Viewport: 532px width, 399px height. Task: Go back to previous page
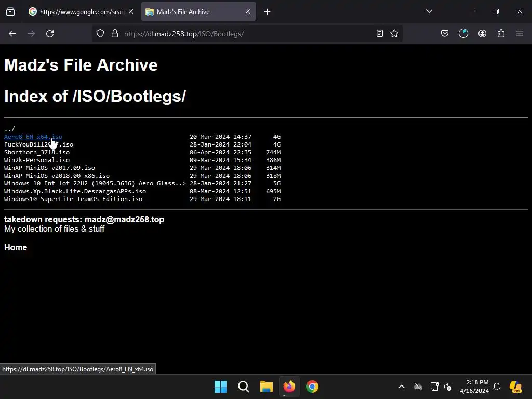(12, 34)
